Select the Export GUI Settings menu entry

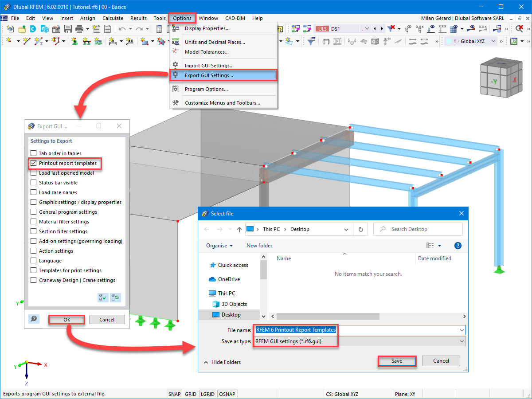[x=223, y=75]
